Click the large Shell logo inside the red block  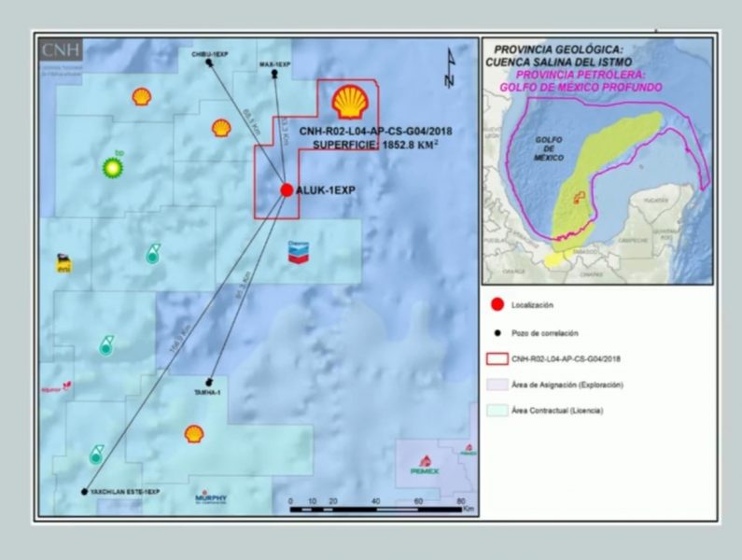click(x=350, y=102)
